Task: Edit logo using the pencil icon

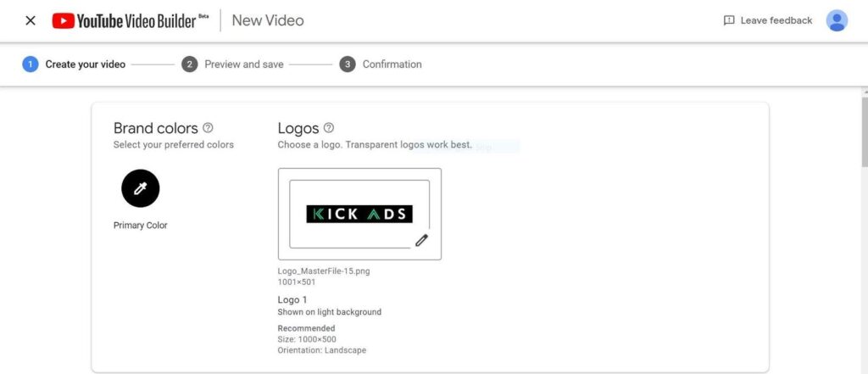Action: (x=422, y=240)
